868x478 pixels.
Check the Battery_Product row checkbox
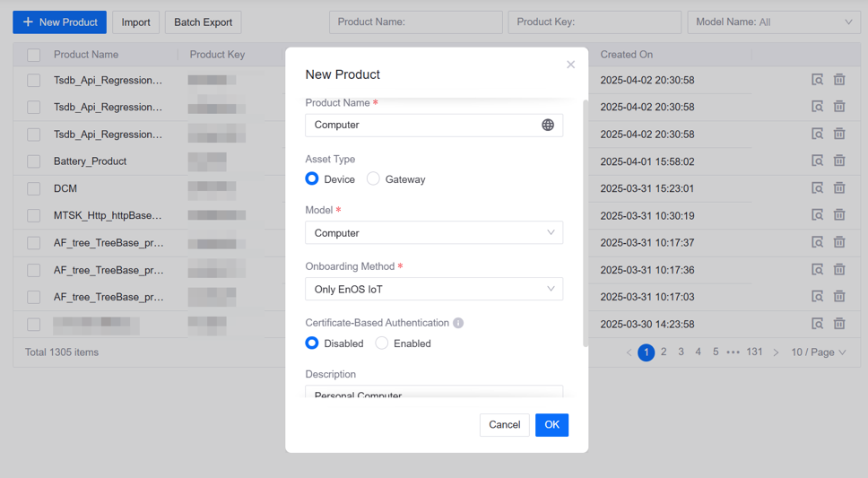(33, 161)
